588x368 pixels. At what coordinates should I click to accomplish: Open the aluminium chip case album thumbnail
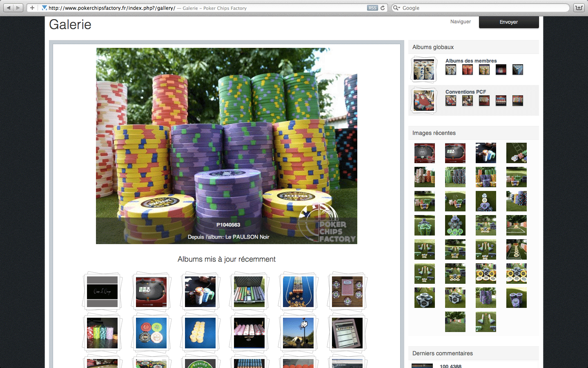[249, 292]
